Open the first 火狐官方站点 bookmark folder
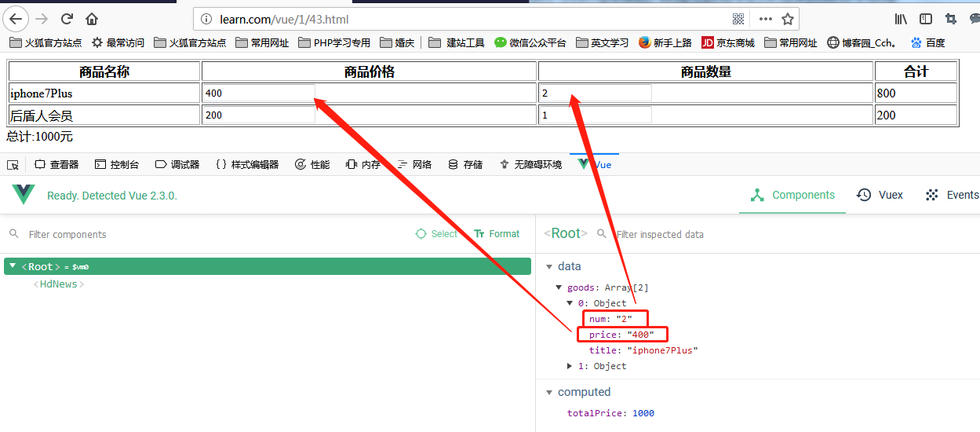This screenshot has width=980, height=432. [46, 42]
